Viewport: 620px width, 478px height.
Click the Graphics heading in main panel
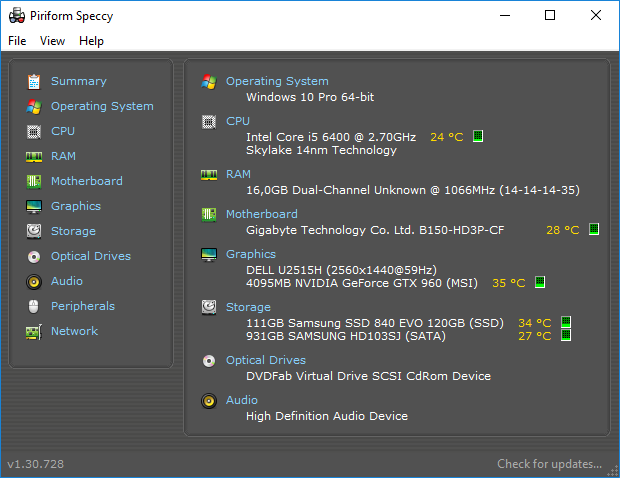[251, 254]
